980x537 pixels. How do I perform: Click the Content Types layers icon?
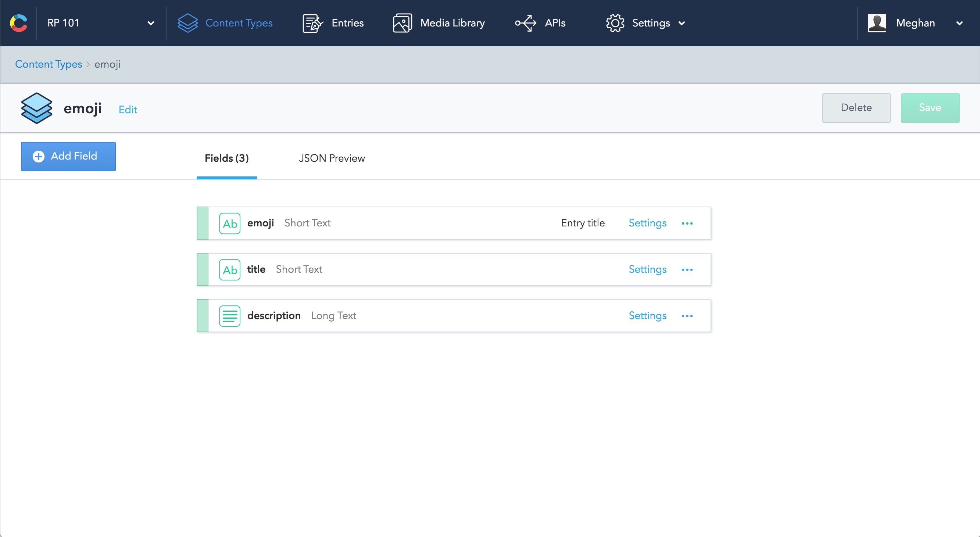coord(187,23)
